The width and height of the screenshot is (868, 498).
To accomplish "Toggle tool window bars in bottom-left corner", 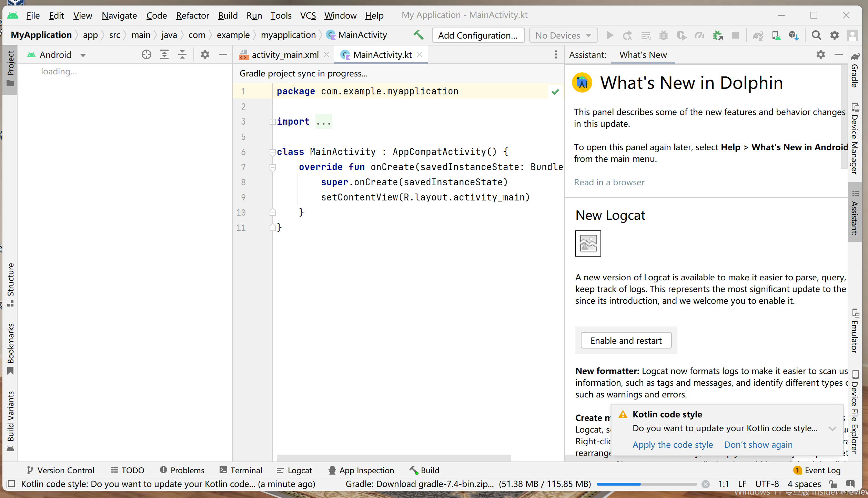I will click(11, 484).
